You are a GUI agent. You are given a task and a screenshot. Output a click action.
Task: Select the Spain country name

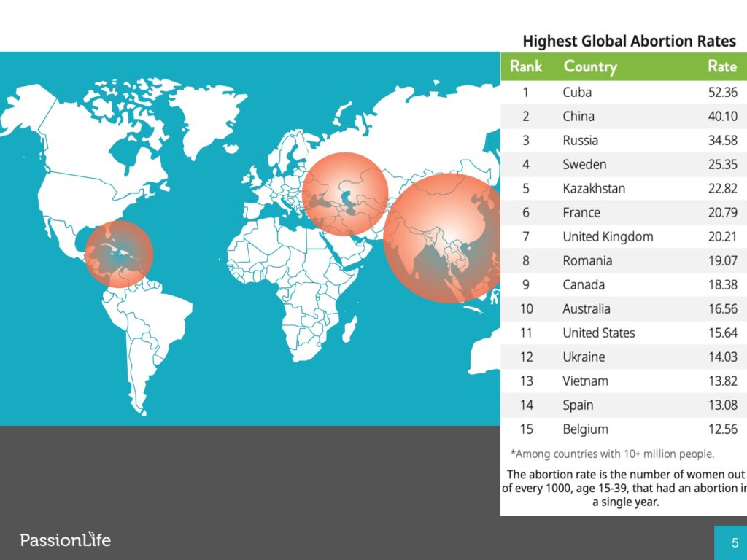click(578, 405)
